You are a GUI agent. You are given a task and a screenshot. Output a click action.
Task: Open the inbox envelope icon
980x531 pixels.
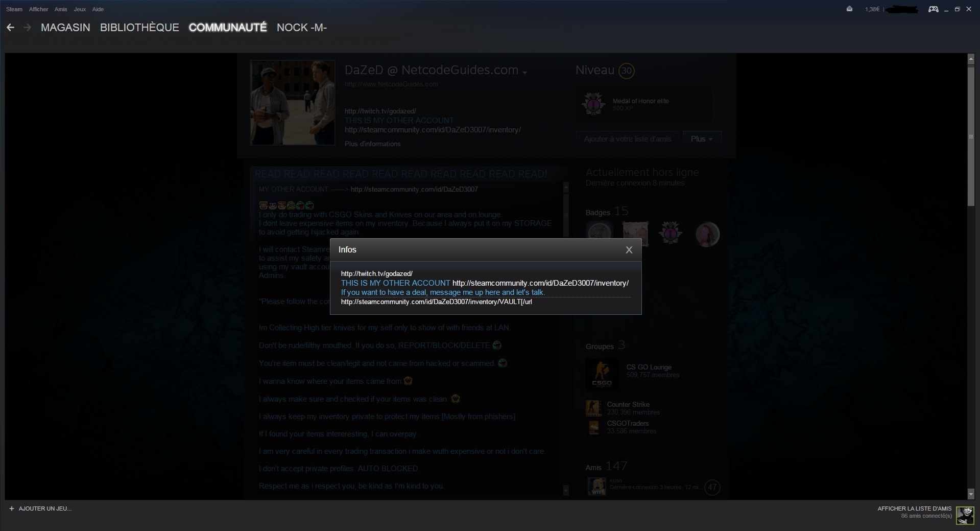pyautogui.click(x=849, y=9)
